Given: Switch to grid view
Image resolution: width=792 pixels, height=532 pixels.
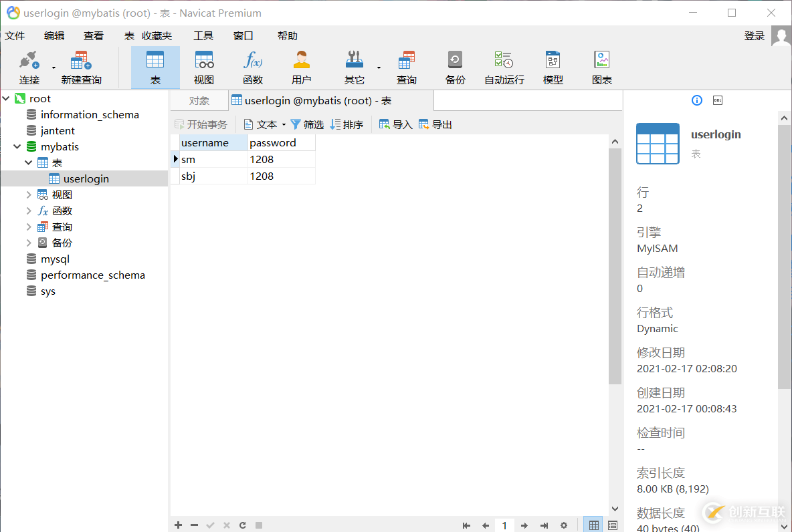Looking at the screenshot, I should coord(593,525).
